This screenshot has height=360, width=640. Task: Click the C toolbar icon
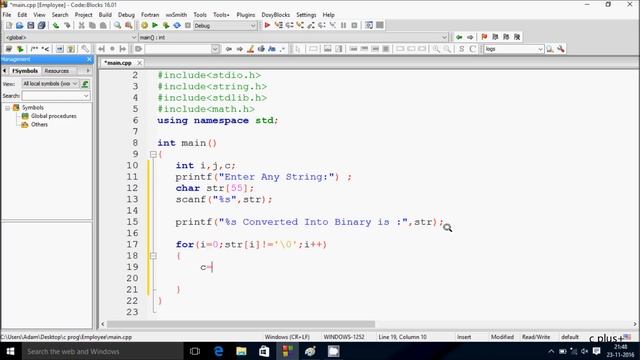[473, 49]
